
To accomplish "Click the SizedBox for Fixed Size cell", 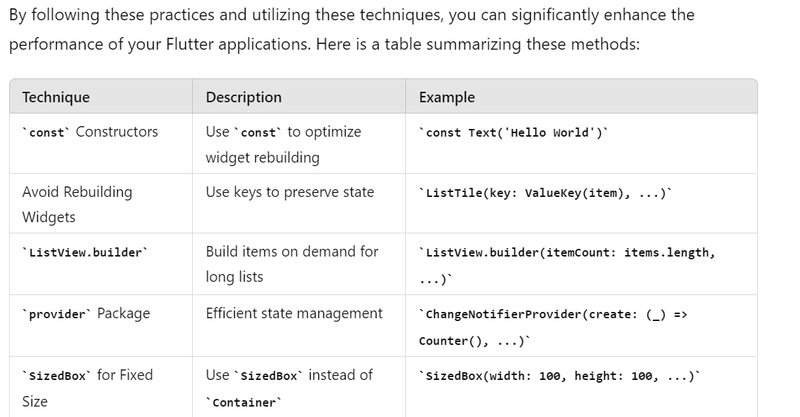I will (87, 387).
